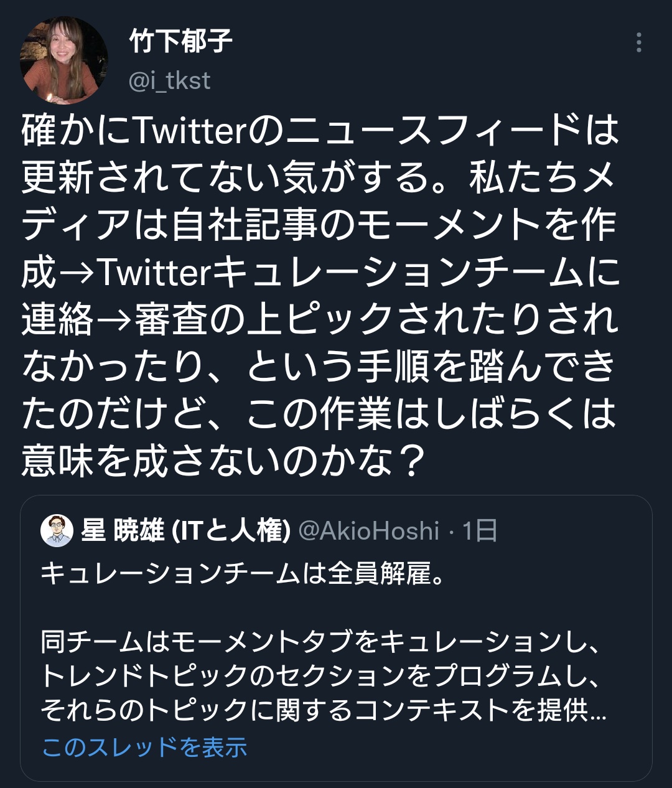Click the @AkioHoshi handle
The width and height of the screenshot is (672, 788).
tap(369, 531)
